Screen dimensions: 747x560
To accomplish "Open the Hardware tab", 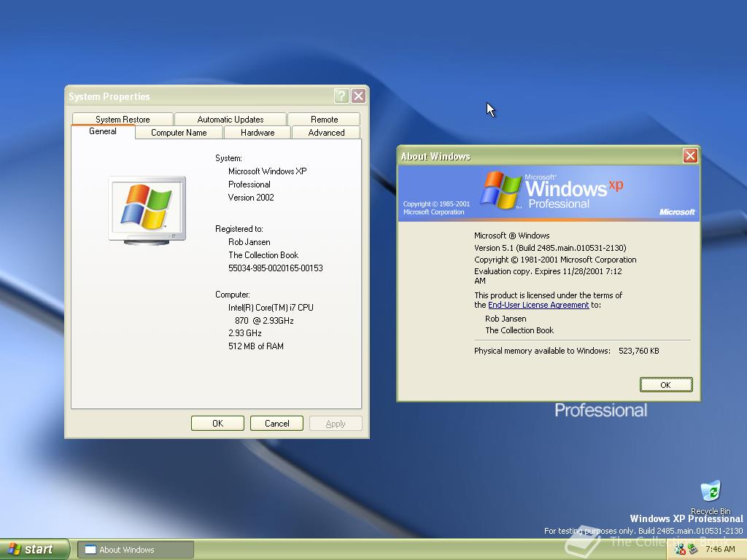I will 258,133.
